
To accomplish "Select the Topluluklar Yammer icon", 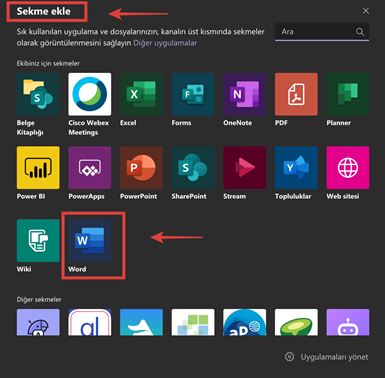I will [296, 167].
